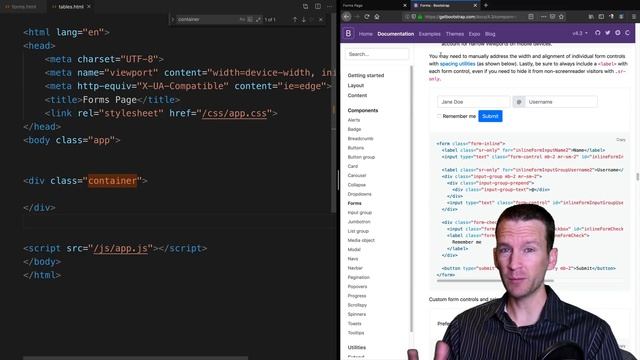This screenshot has width=640, height=360.
Task: Reload the Bootstrap docs page
Action: 367,17
